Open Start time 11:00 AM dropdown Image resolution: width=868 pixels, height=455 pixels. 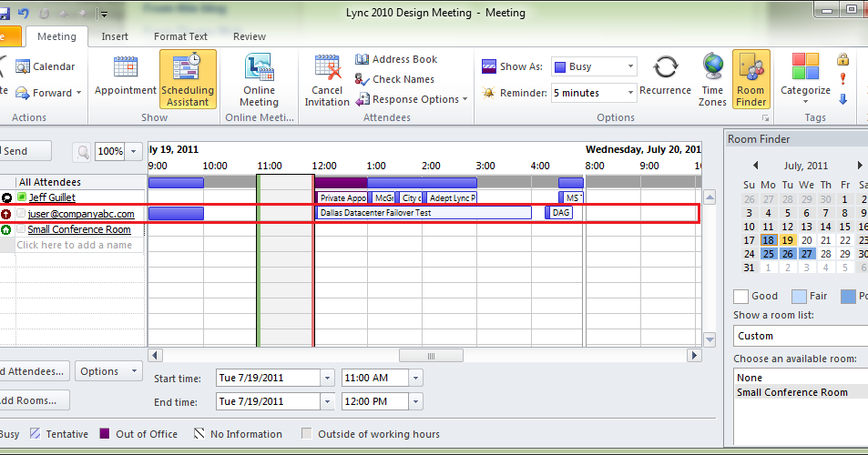415,379
